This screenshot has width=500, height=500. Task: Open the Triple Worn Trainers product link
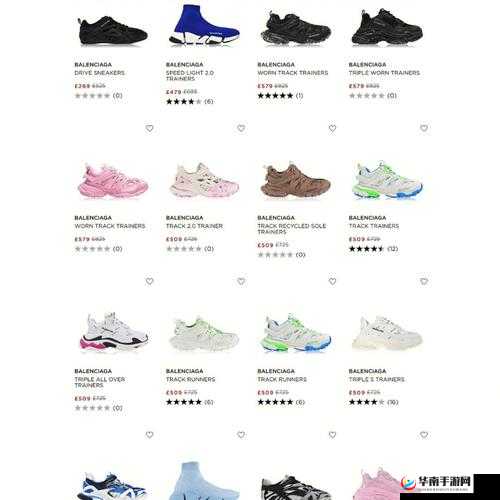tap(384, 73)
